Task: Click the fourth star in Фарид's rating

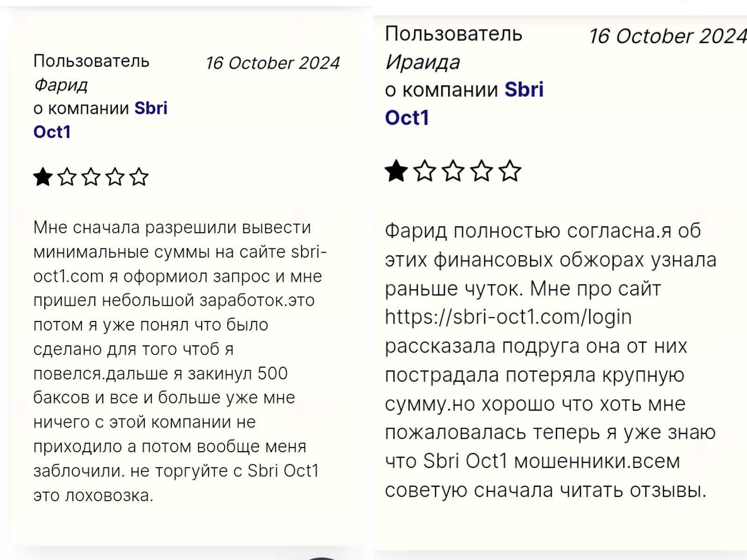Action: 115,177
